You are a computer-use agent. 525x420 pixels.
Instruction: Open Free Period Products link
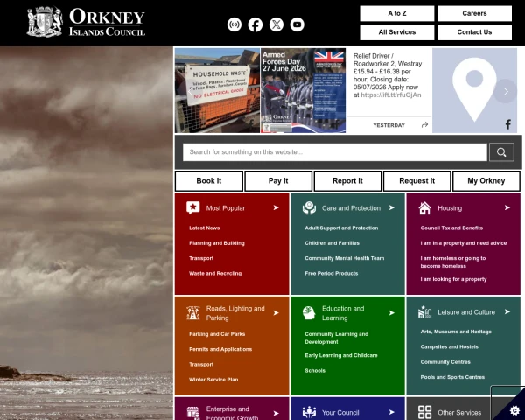(332, 274)
